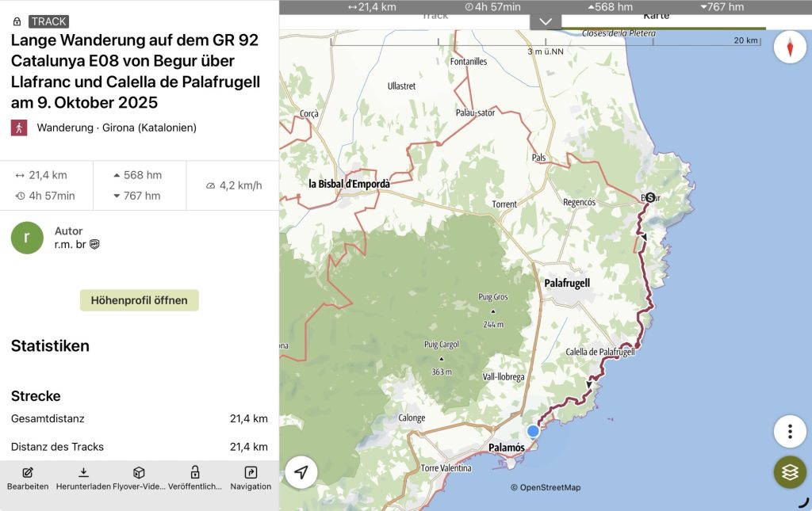Click the 4,2 km/h average speed stat

click(x=233, y=185)
